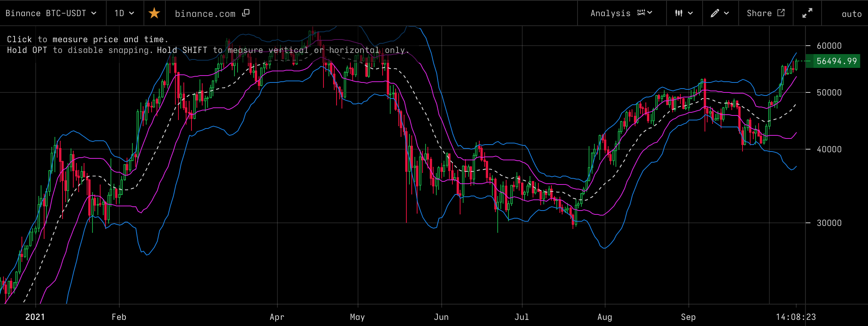Expand the 1D timeframe dropdown
Viewport: 868px width, 326px height.
point(125,13)
